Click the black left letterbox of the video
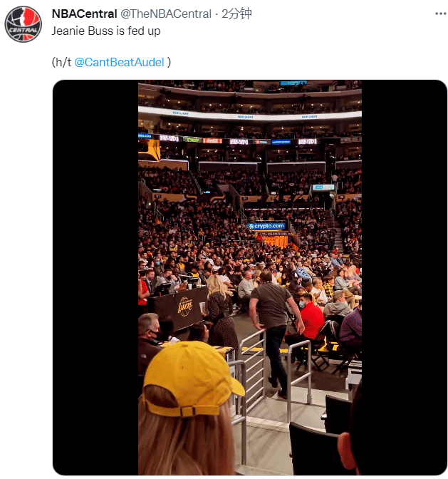 (x=95, y=277)
